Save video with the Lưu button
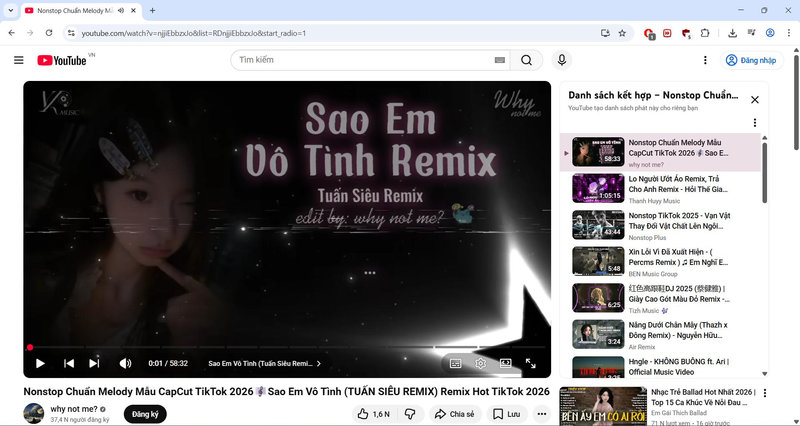Screen dimensions: 800x426 (507, 414)
